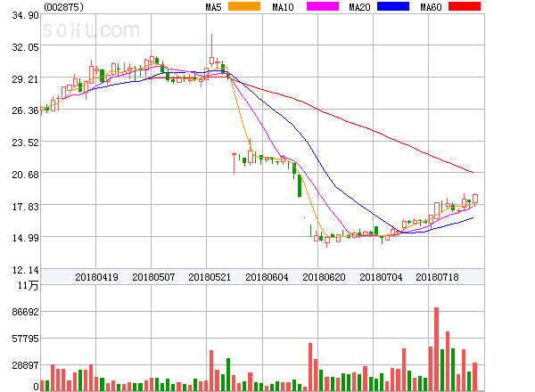Click the magenta MA10 legend swatch

coord(323,6)
